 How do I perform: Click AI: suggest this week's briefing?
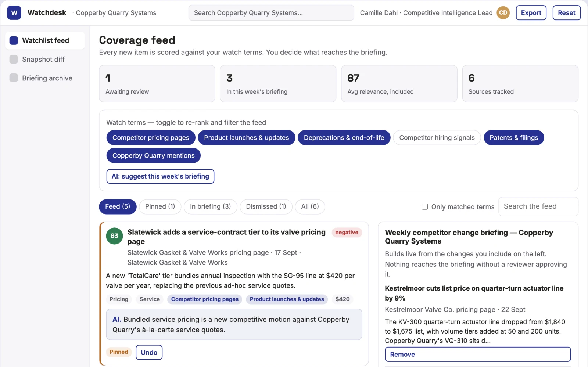click(x=160, y=176)
